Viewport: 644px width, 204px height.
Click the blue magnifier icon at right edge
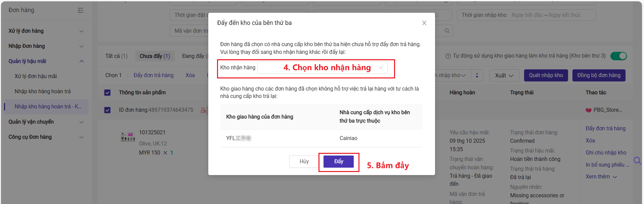click(x=637, y=161)
